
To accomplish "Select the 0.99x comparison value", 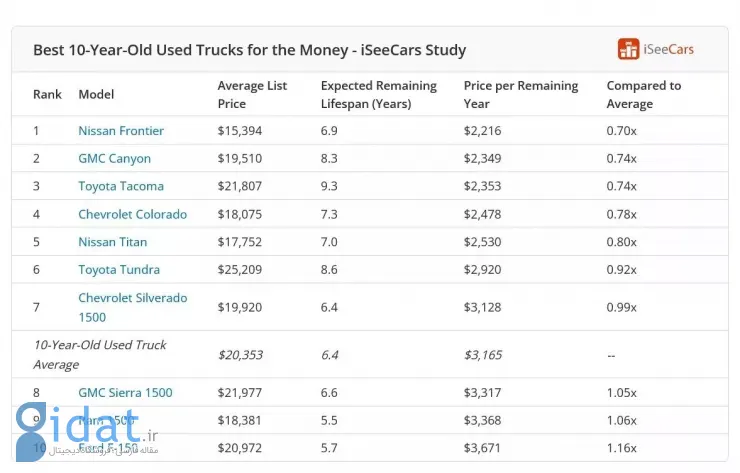I will tap(622, 307).
